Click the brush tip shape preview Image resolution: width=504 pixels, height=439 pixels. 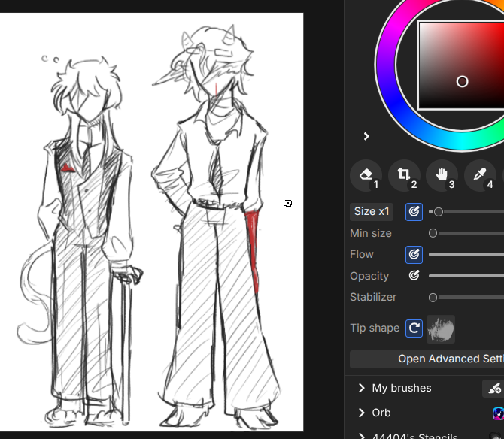(x=441, y=329)
